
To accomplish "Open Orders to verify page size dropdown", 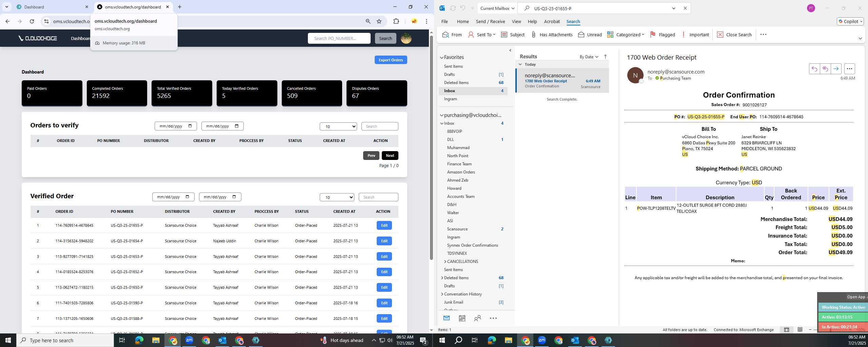I will click(x=338, y=126).
